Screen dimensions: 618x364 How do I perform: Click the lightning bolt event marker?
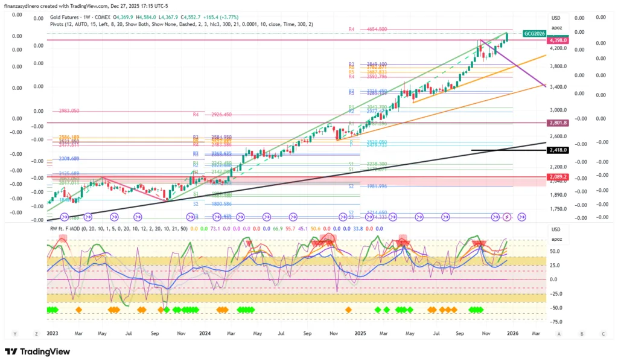pos(508,217)
